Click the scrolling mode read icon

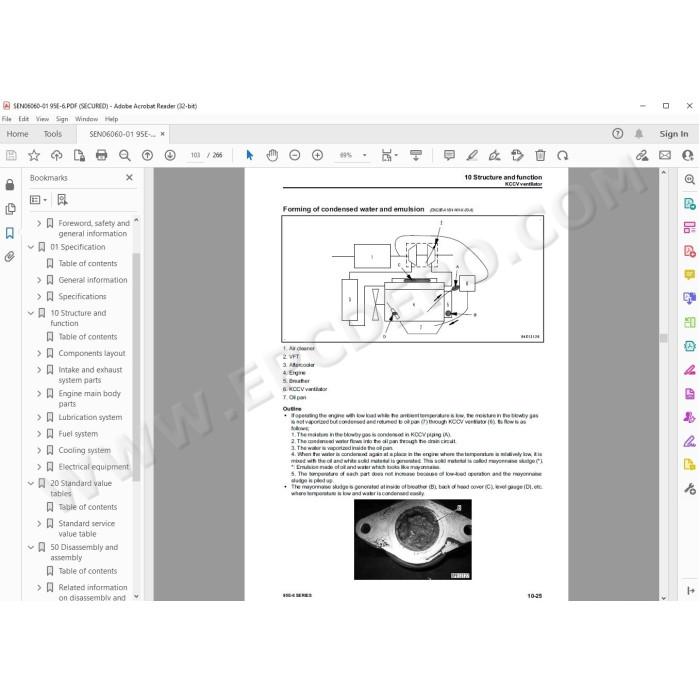416,155
